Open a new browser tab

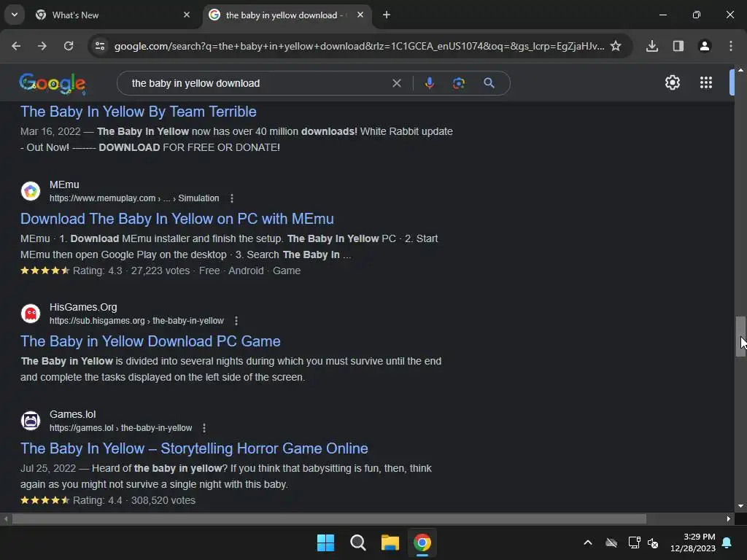(387, 15)
